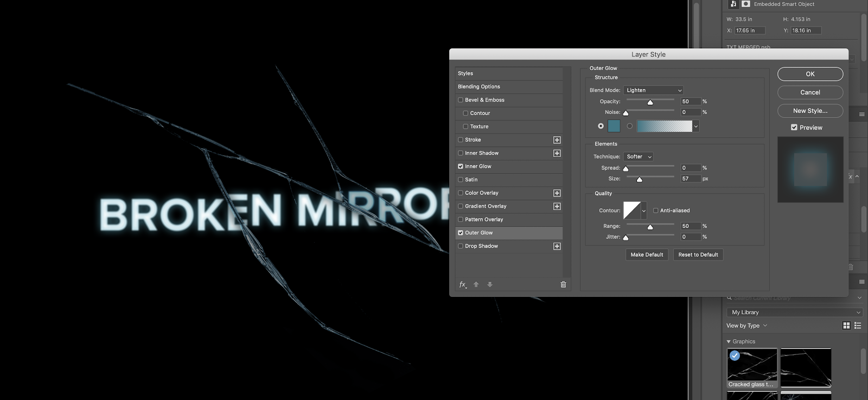Click the Size slider handle

tap(639, 180)
